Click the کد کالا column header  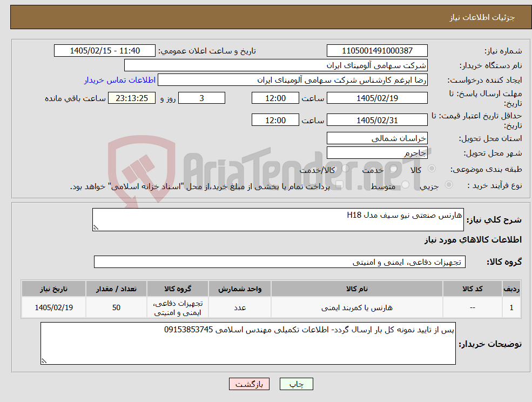472,289
